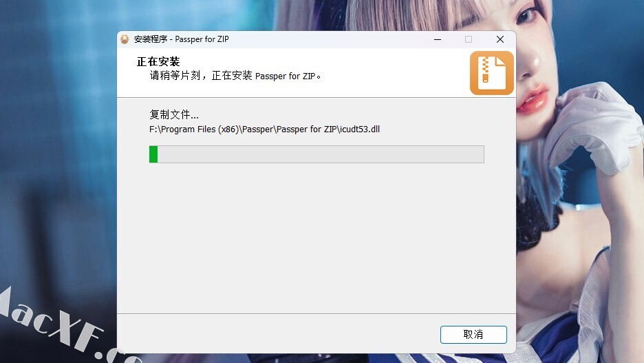The width and height of the screenshot is (644, 363).
Task: Click the footer area left of 取消
Action: pos(279,334)
